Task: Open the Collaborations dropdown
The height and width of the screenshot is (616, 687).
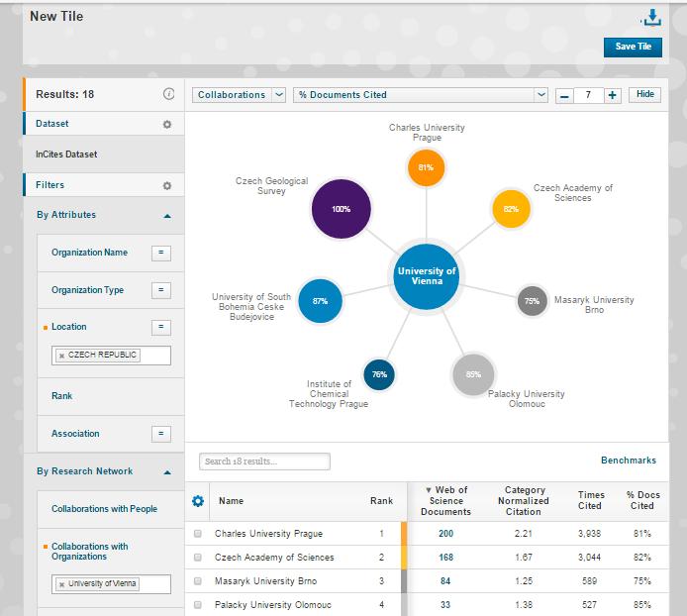Action: coord(239,95)
